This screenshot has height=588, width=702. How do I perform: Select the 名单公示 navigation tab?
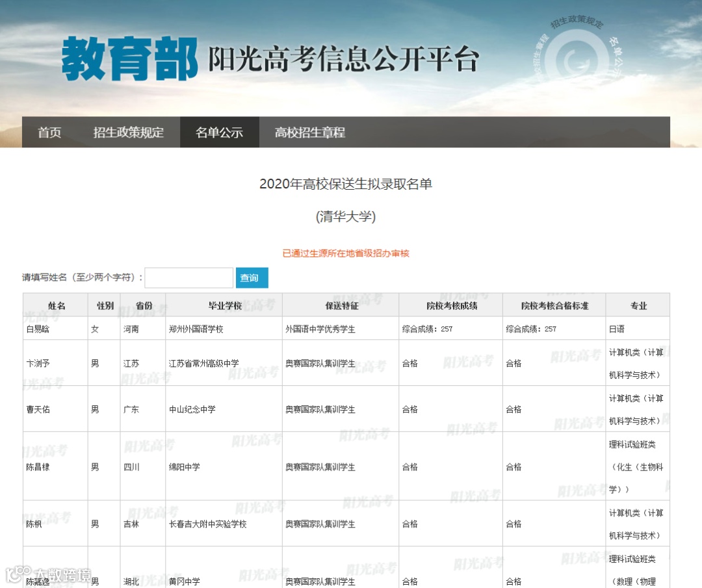tap(220, 133)
